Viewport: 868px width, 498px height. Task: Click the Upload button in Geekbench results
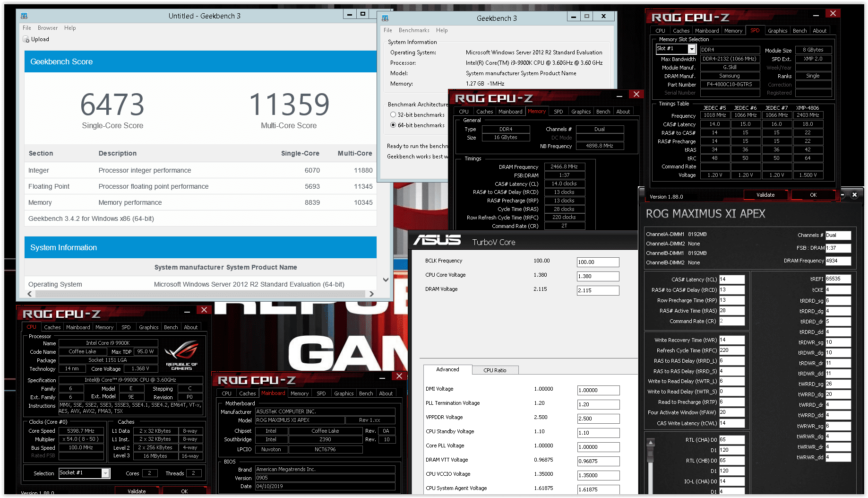point(36,39)
